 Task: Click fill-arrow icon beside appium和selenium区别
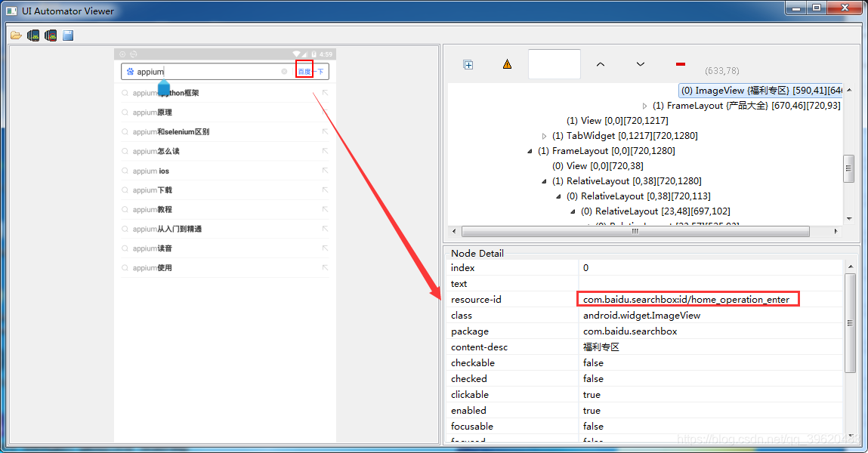click(x=325, y=131)
